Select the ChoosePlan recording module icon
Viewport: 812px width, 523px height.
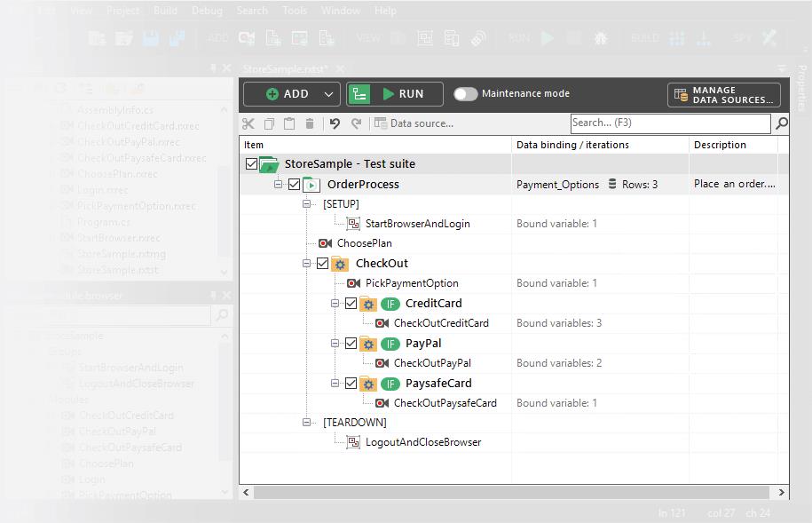coord(325,243)
